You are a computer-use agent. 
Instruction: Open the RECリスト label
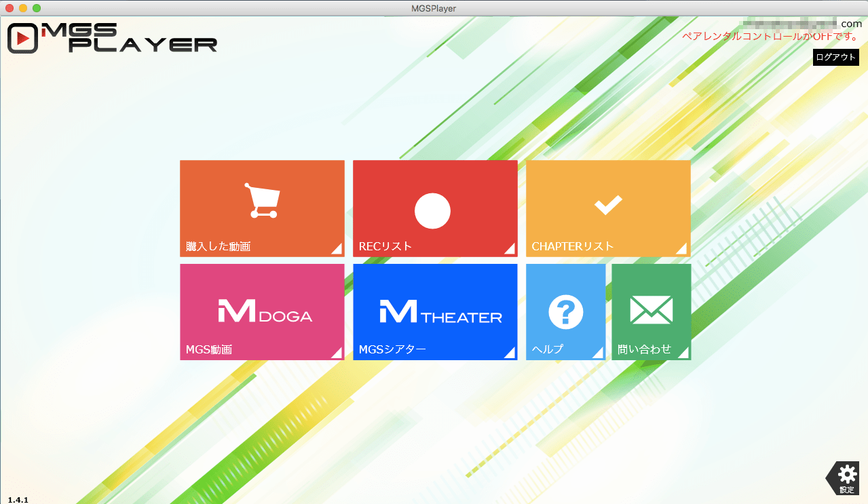[x=385, y=246]
